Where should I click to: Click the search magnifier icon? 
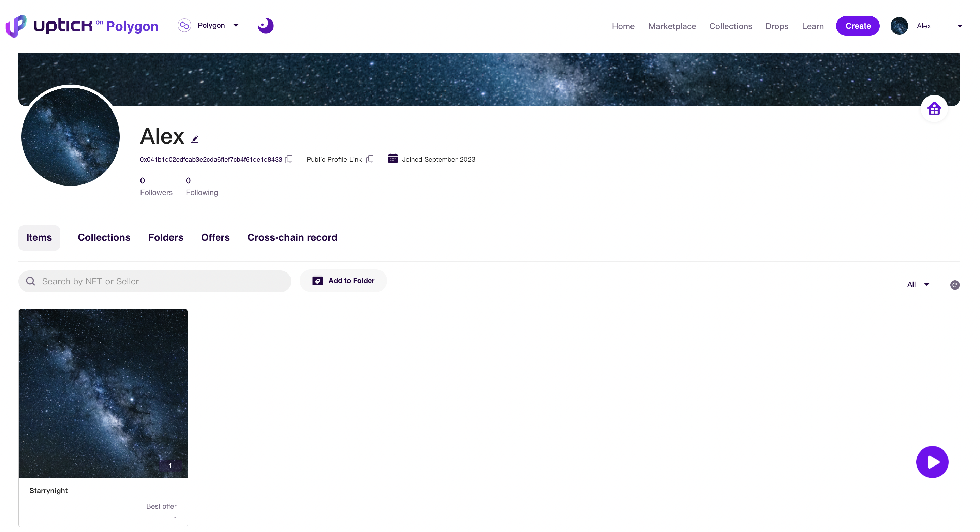pyautogui.click(x=30, y=281)
